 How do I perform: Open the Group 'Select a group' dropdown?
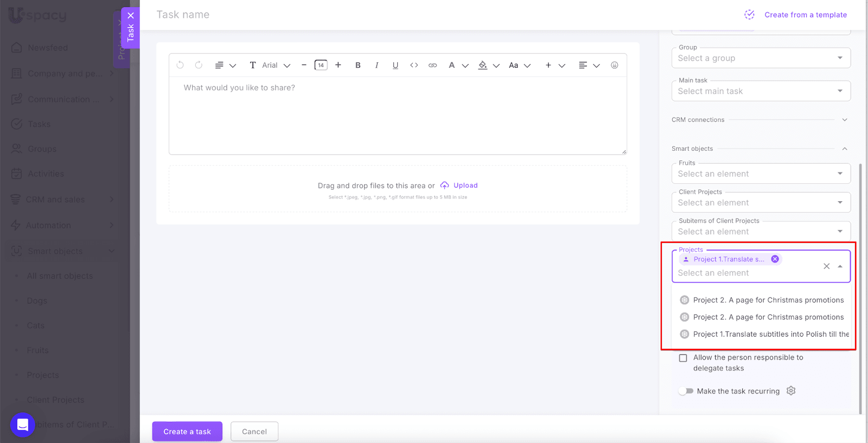pos(761,58)
